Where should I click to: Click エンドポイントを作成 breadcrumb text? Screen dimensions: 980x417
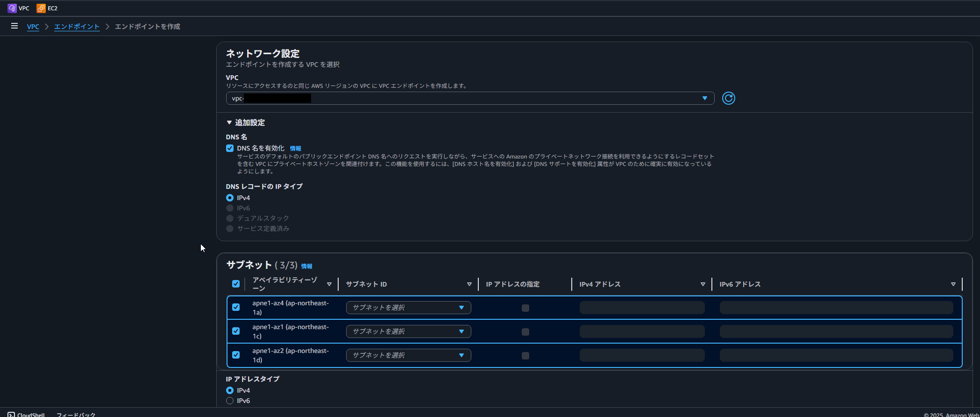pyautogui.click(x=148, y=27)
